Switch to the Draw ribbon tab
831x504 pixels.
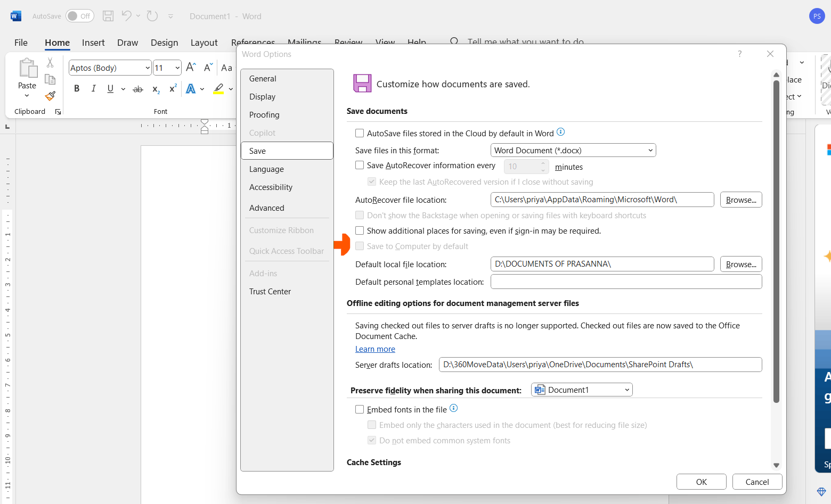click(127, 43)
